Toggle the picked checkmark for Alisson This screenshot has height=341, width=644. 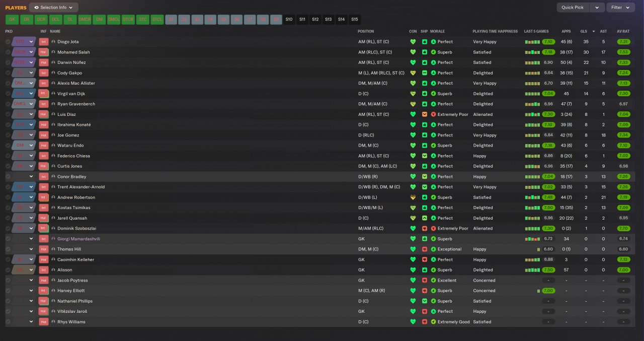8,270
